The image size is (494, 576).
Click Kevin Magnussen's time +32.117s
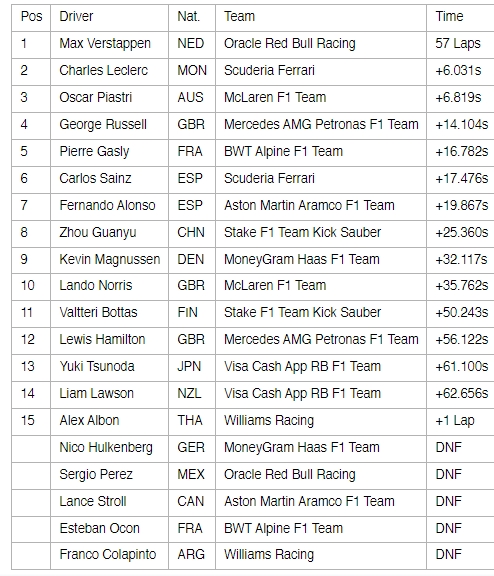coord(460,260)
